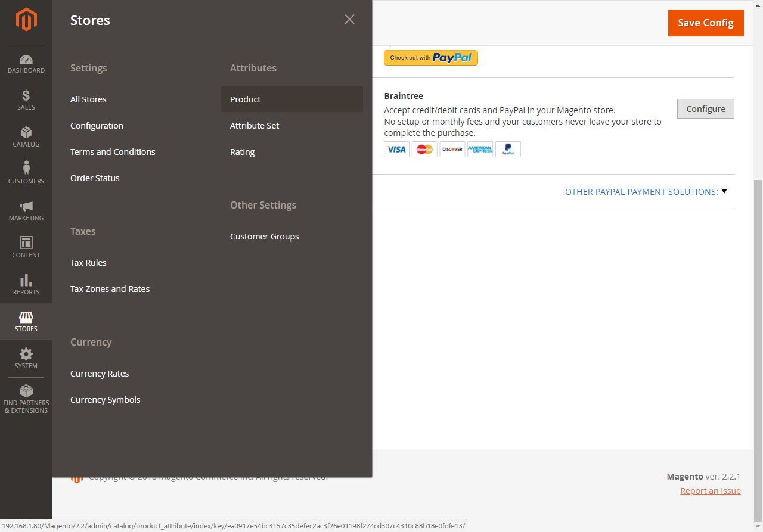Open Currency Symbols menu item
The image size is (763, 532).
[106, 400]
